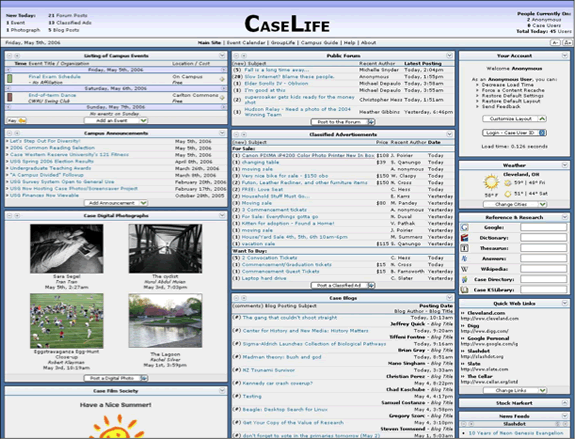Click the Google search icon
575x439 pixels.
pos(464,227)
